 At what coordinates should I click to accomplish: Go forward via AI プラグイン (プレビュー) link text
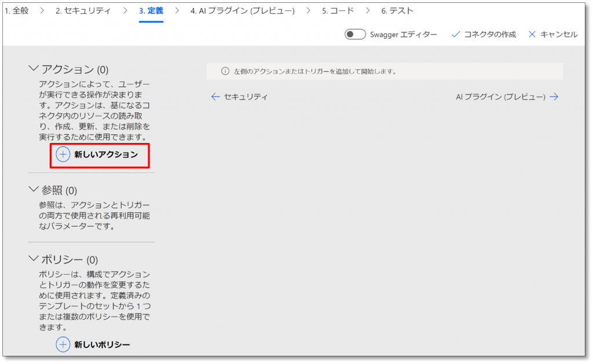500,97
